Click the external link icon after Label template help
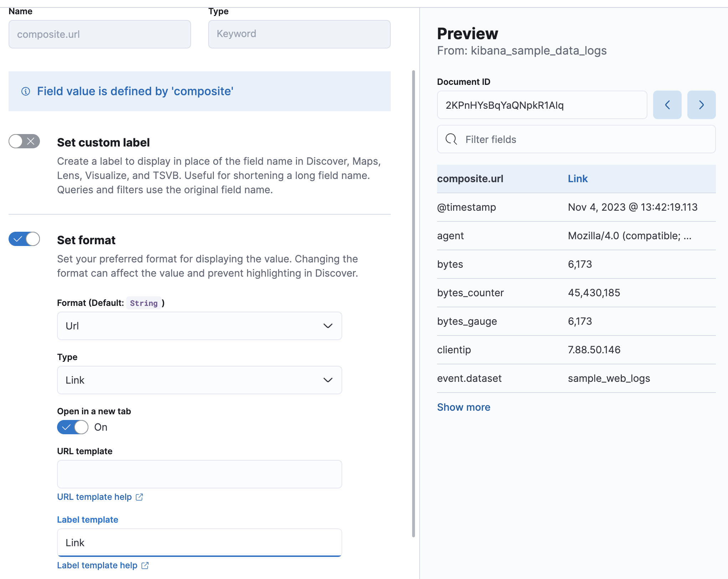Viewport: 728px width, 579px height. [145, 565]
